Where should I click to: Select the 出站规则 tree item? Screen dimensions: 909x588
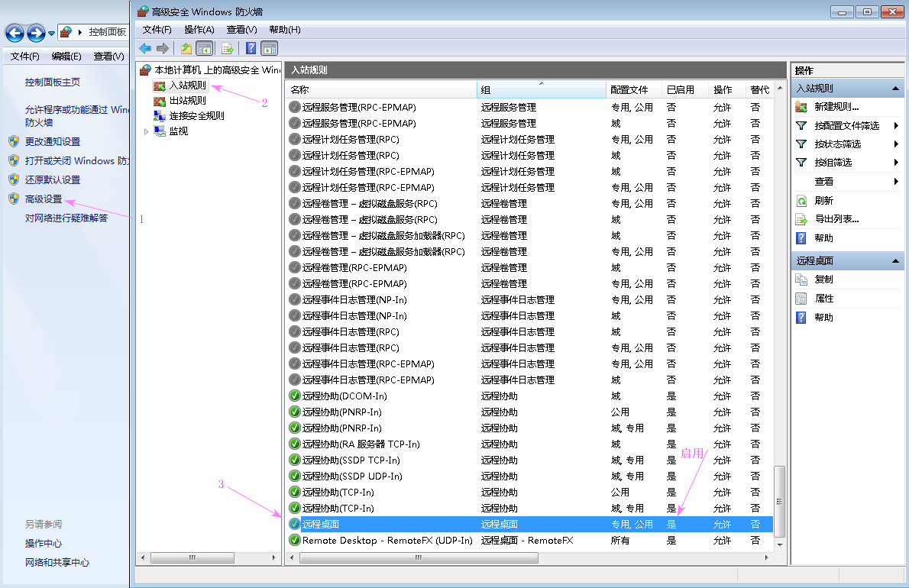coord(183,99)
